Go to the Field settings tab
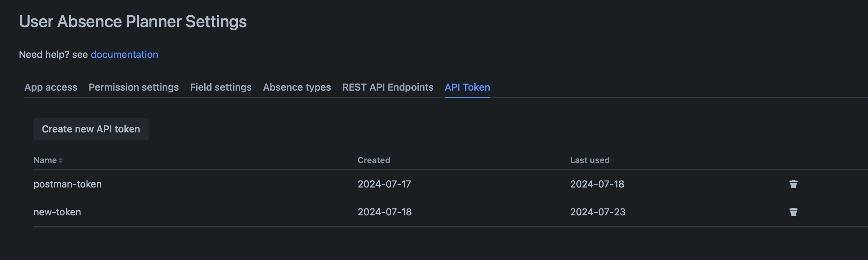Screen dimensions: 868x260 tap(221, 87)
